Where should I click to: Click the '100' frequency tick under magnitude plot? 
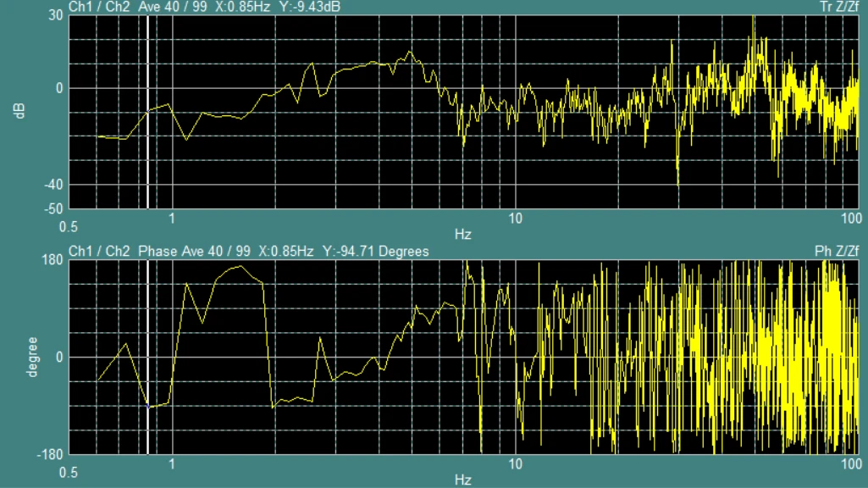point(851,219)
